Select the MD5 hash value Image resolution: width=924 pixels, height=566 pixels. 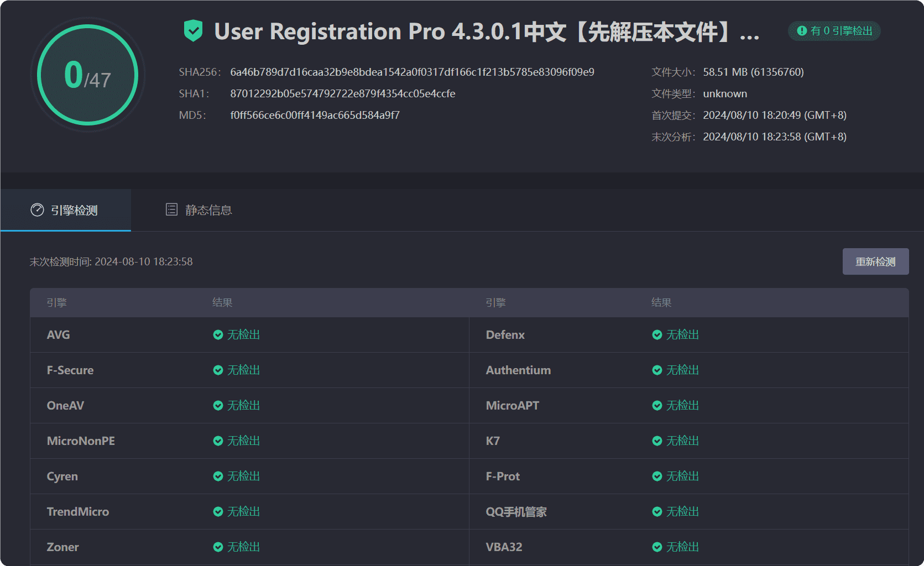tap(315, 116)
